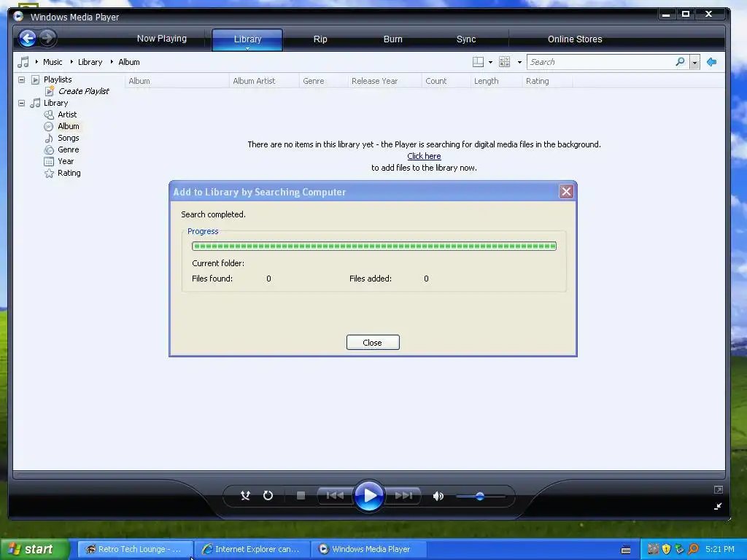
Task: Mute the volume with the speaker icon
Action: pyautogui.click(x=438, y=496)
